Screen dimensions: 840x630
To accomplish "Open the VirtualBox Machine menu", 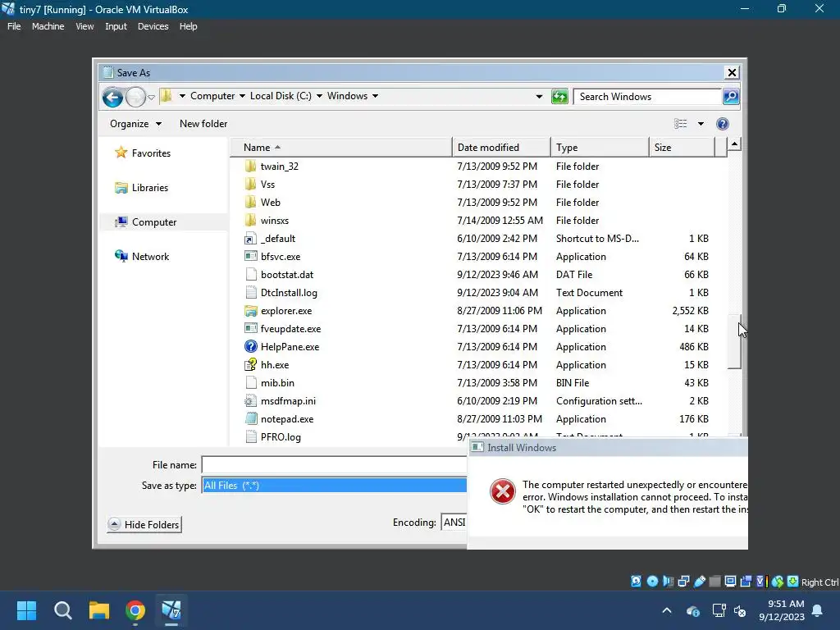I will click(x=48, y=26).
